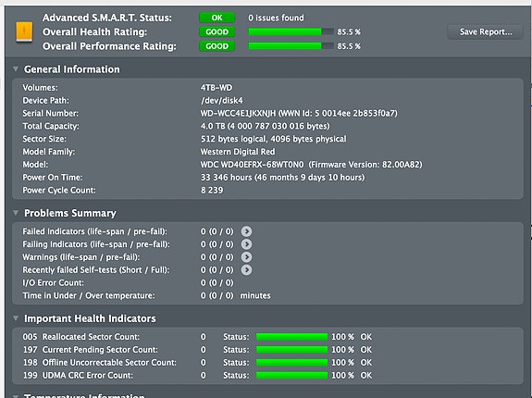Image resolution: width=532 pixels, height=398 pixels.
Task: Click the Overall Performance Rating progress bar
Action: [x=291, y=46]
